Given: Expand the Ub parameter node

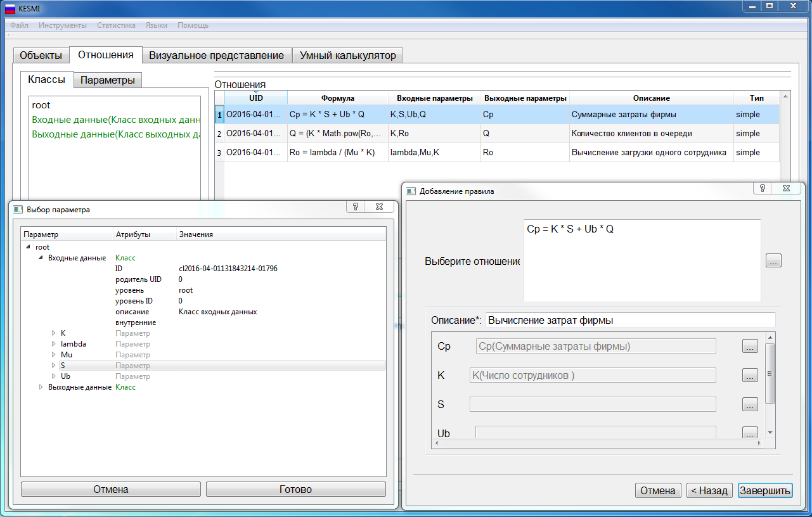Looking at the screenshot, I should [x=53, y=376].
